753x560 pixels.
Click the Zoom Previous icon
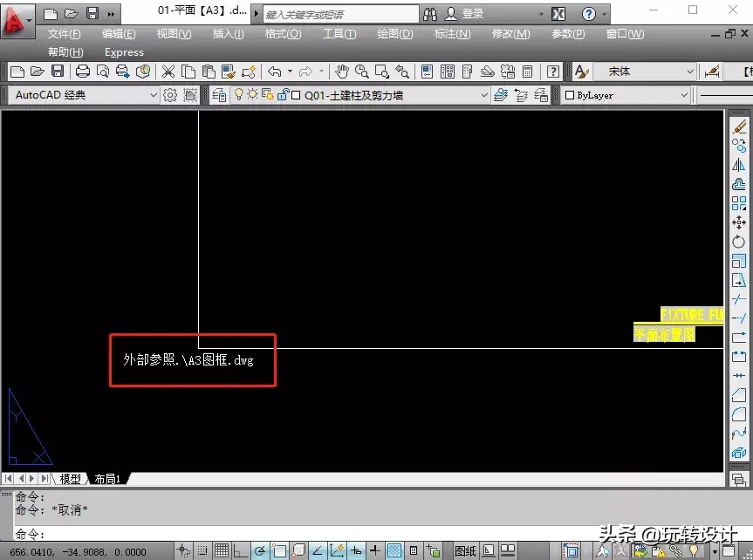pyautogui.click(x=402, y=72)
